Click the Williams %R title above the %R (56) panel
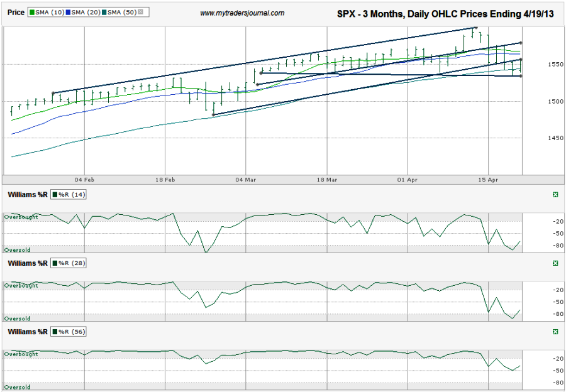Viewport: 566px width, 392px height. pos(28,332)
